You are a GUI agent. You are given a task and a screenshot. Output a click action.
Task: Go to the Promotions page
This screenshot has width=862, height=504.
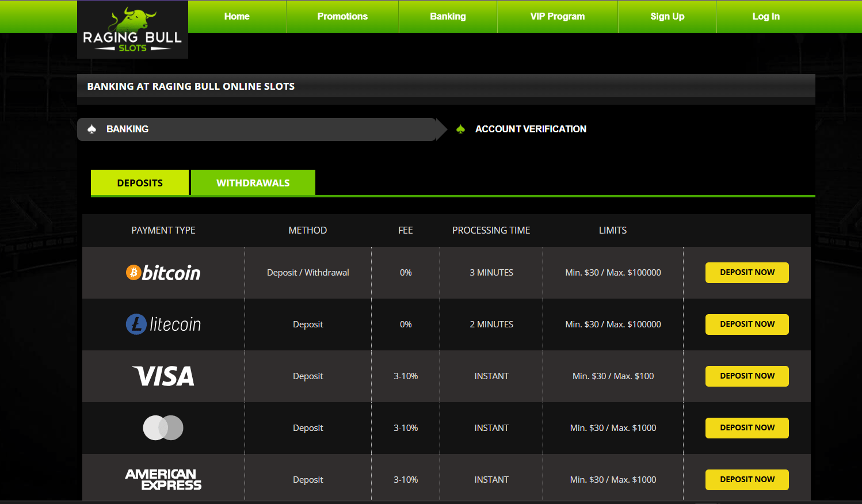pos(342,17)
